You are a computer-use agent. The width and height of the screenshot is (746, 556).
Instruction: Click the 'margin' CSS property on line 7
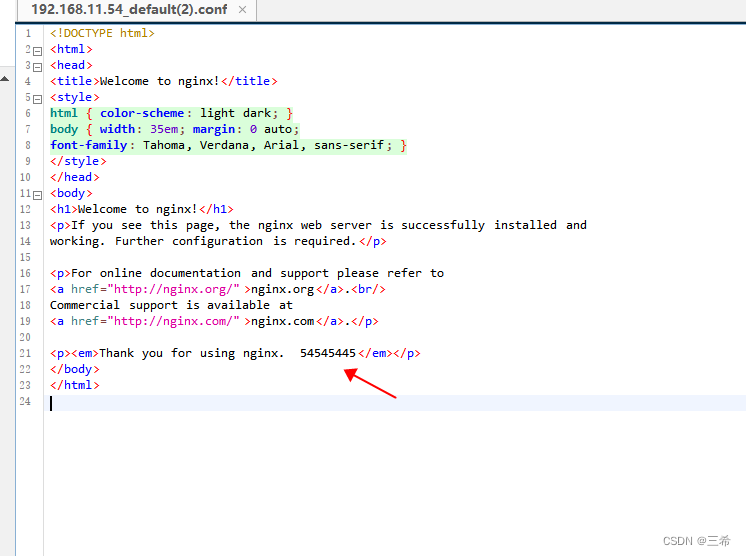tap(214, 129)
